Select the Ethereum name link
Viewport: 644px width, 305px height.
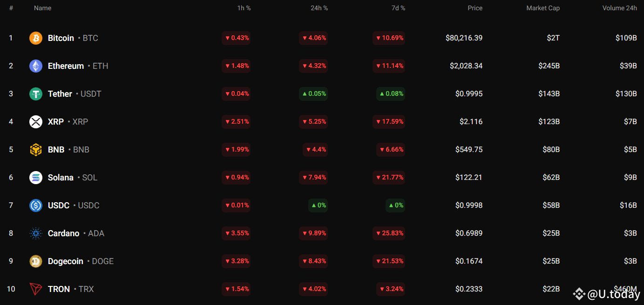tap(66, 66)
